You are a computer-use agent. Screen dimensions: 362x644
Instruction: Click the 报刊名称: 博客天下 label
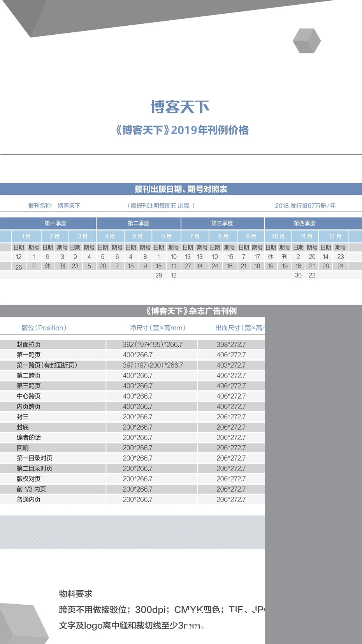tap(54, 205)
